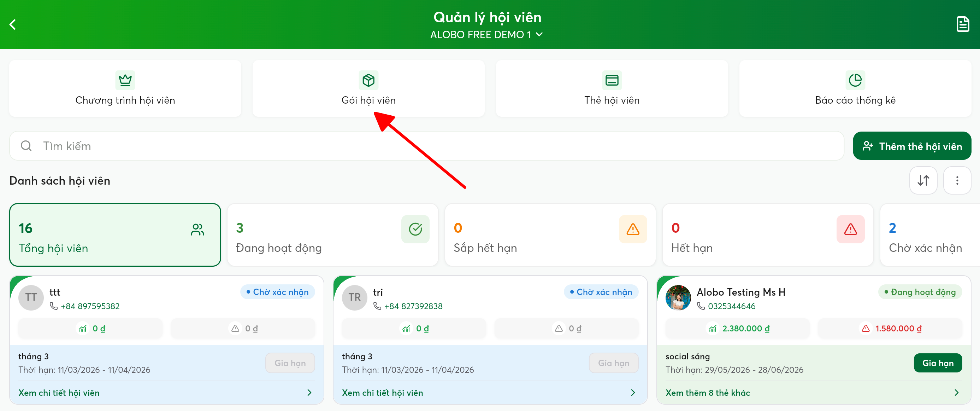This screenshot has width=980, height=411.
Task: Click the crown icon for membership program
Action: coord(125,80)
